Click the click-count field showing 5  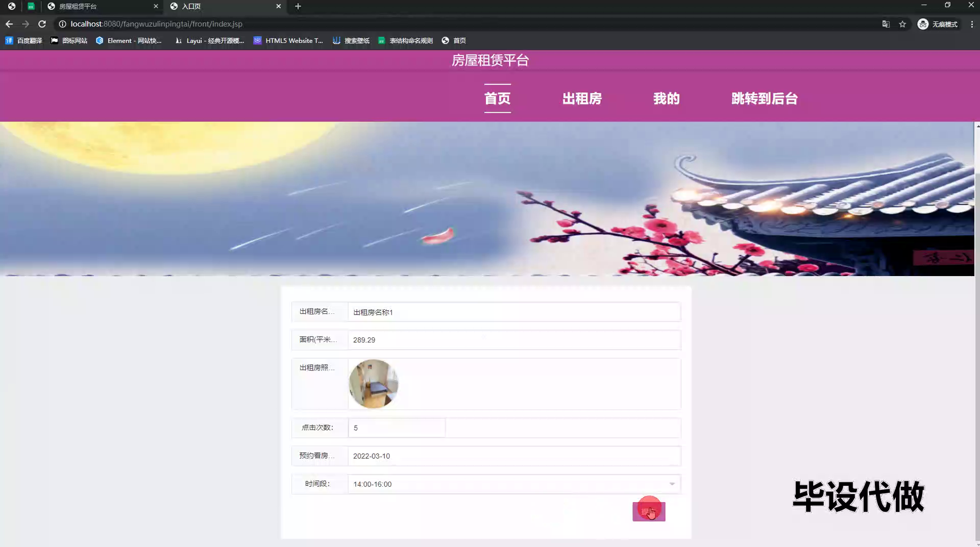coord(397,428)
